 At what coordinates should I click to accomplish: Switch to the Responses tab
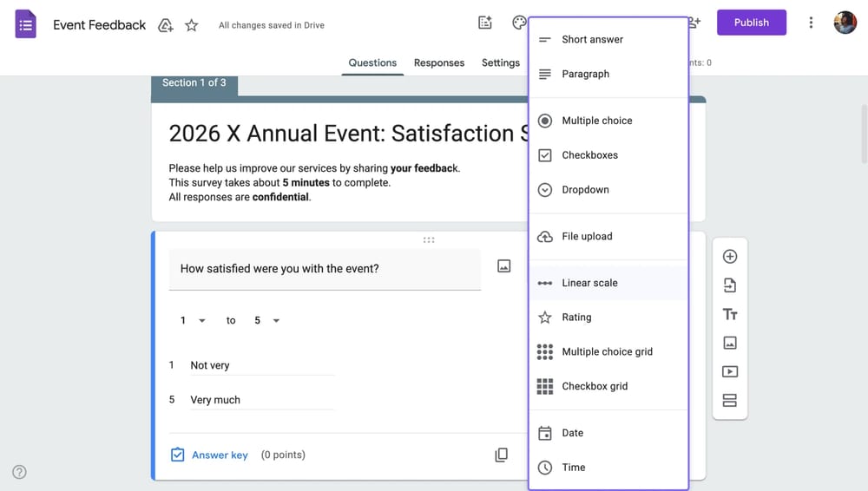[x=439, y=62]
